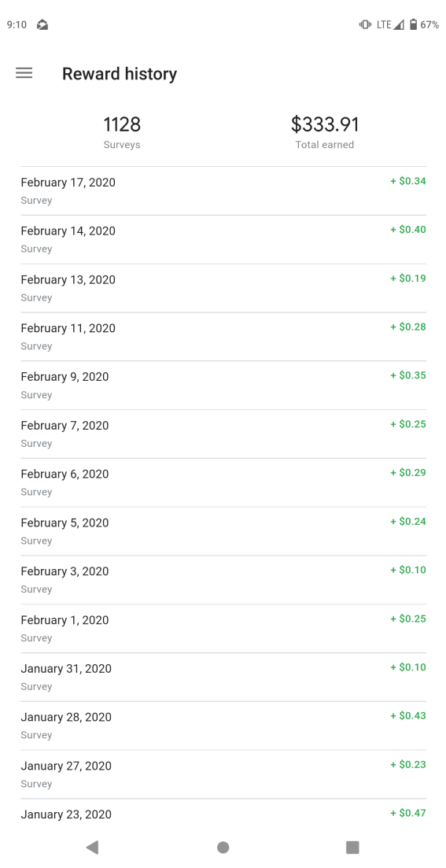
Task: Tap the + $0.19 reward on February 13
Action: tap(408, 278)
